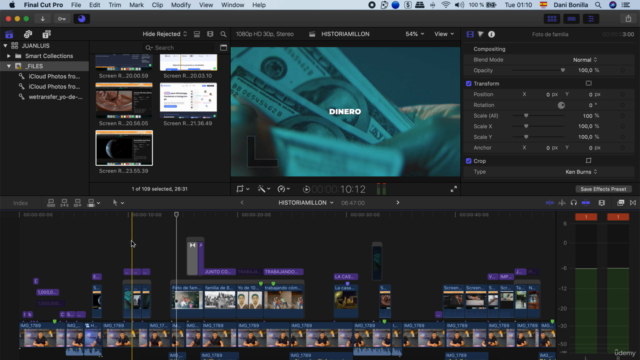640x360 pixels.
Task: Open the Color inspector triangle icon
Action: 480,34
